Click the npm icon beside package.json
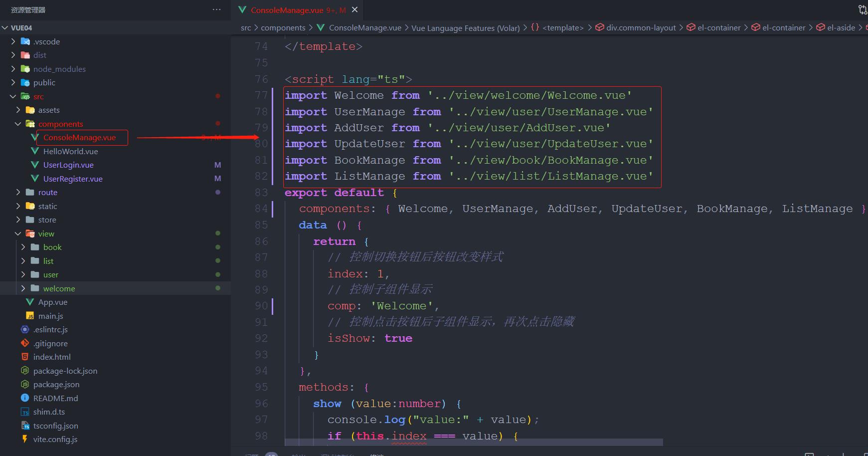Viewport: 868px width, 456px height. (25, 384)
